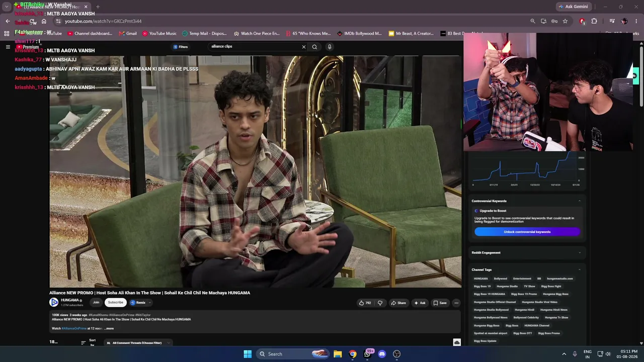Open the search Filters button

[181, 47]
